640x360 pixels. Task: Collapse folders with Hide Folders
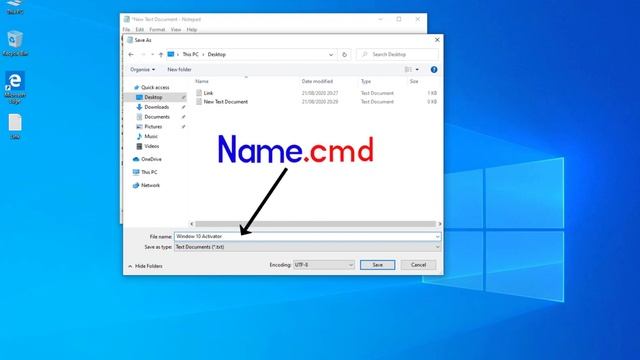point(145,266)
